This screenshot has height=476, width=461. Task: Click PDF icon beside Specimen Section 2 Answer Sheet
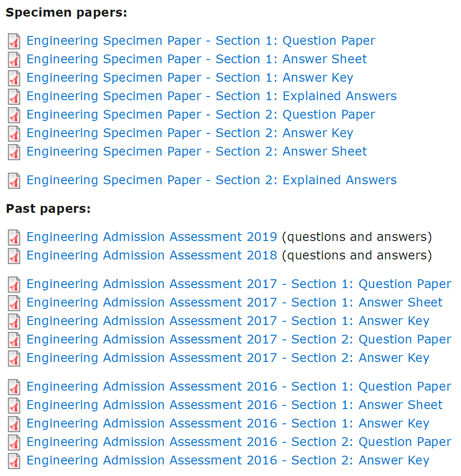coord(14,152)
